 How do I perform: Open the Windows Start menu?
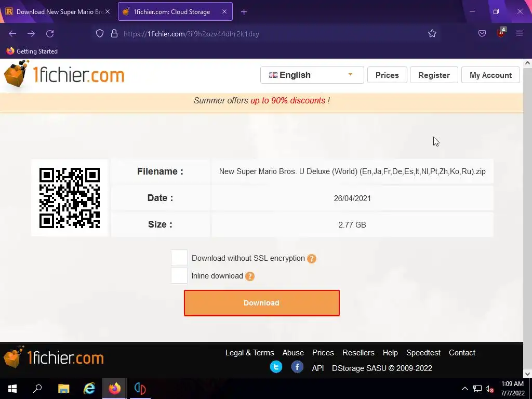(12, 389)
